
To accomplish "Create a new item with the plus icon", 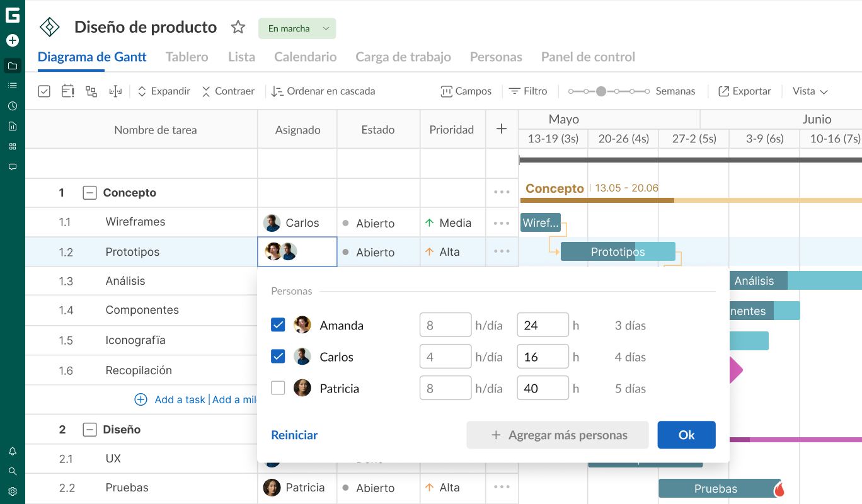I will point(13,40).
